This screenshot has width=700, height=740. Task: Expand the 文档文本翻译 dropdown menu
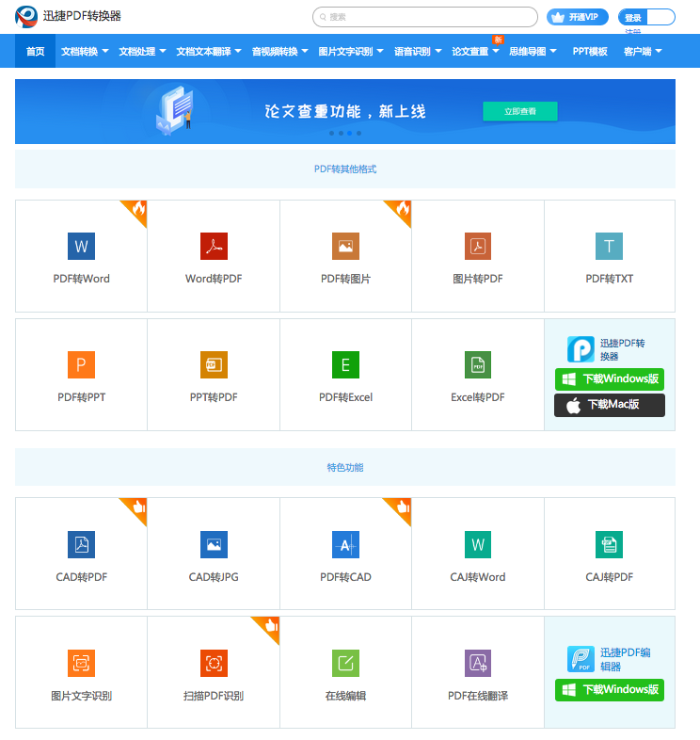point(209,51)
